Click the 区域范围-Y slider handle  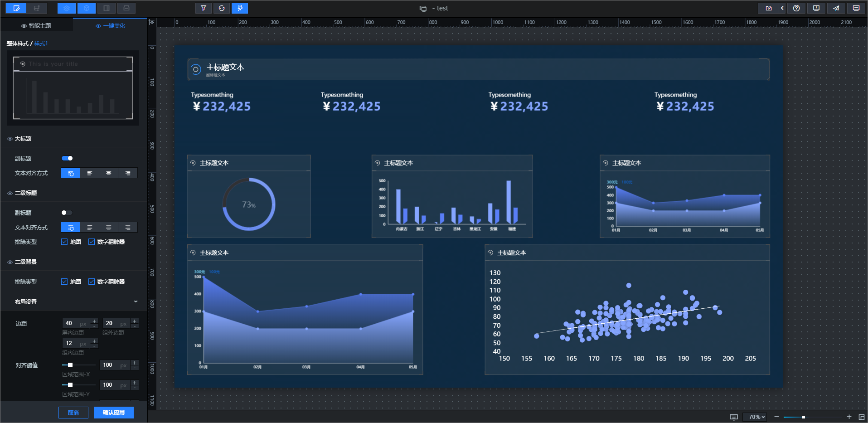click(x=70, y=385)
